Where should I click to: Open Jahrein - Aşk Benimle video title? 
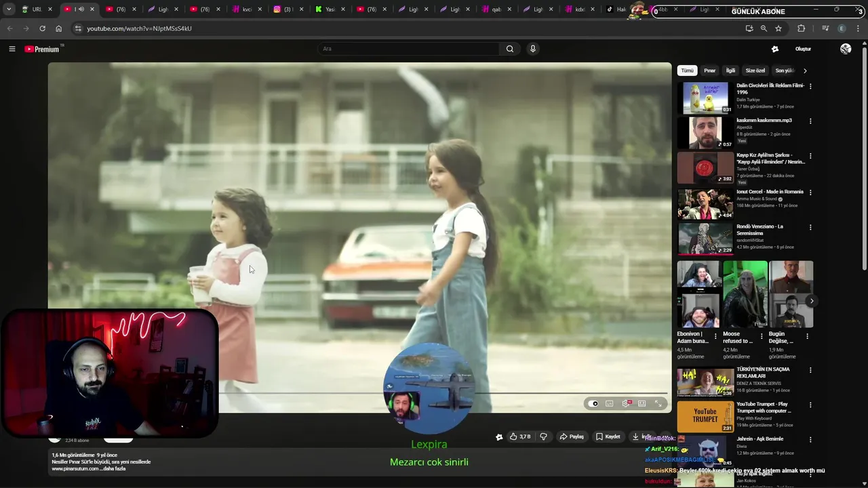(x=759, y=439)
